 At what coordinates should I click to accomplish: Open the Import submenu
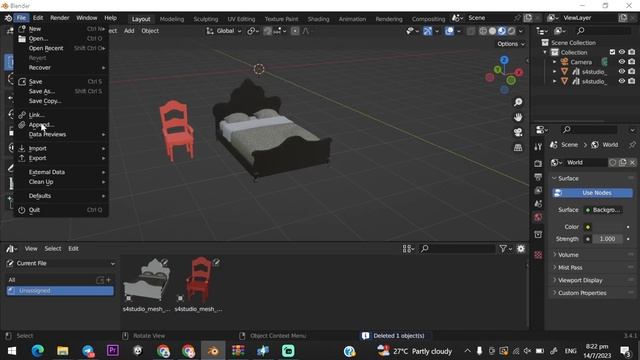coord(61,148)
